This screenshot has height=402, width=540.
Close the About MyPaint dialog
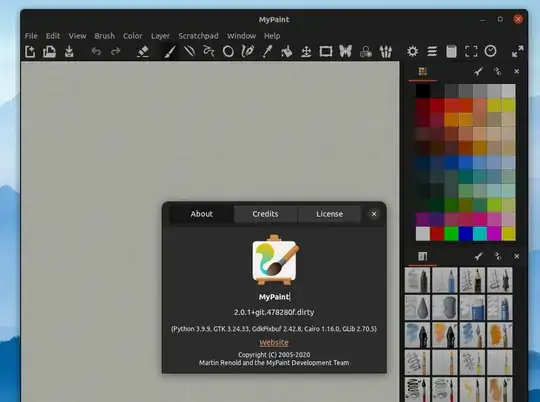(x=374, y=214)
